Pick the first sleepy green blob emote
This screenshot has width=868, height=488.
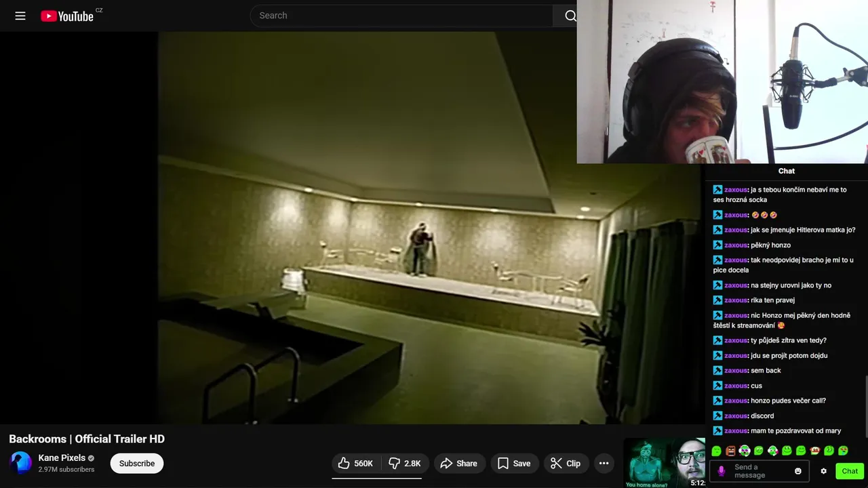click(x=717, y=451)
